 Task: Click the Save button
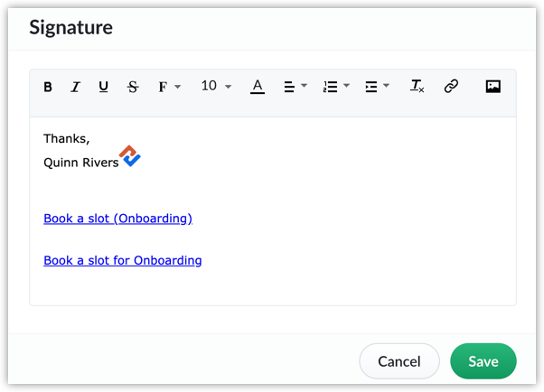[x=483, y=361]
